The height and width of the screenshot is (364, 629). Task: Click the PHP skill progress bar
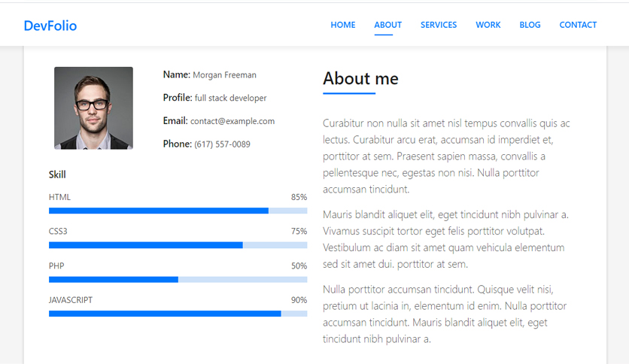coord(178,280)
